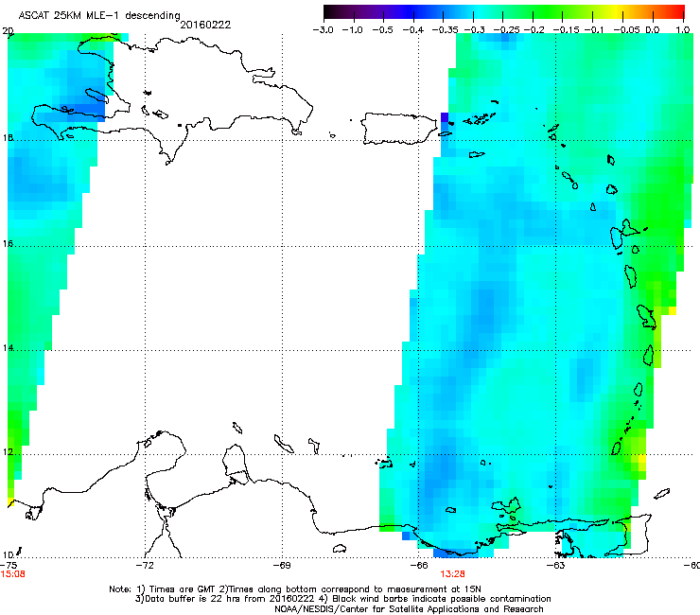This screenshot has width=700, height=615.
Task: Click the longitude label -66
Action: point(419,565)
